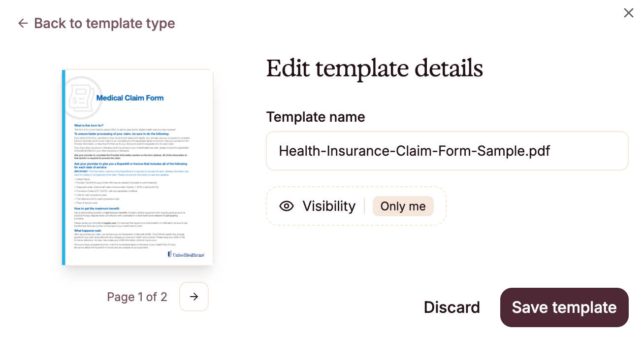Discard the template changes
Viewport: 644px width, 339px height.
coord(451,307)
